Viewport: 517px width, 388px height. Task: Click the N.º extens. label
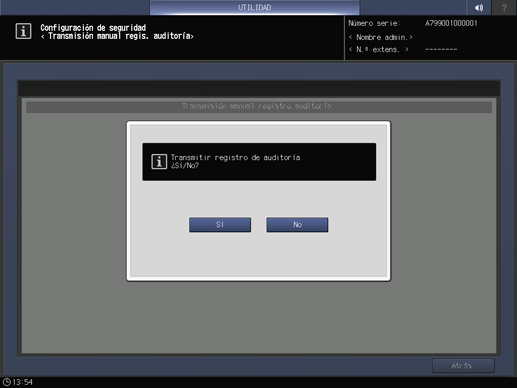pos(379,50)
